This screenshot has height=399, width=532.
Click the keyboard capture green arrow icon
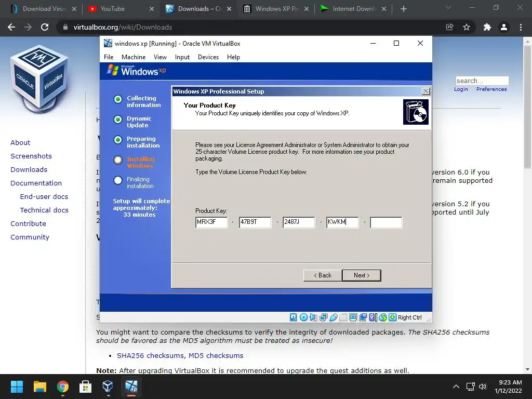[393, 317]
